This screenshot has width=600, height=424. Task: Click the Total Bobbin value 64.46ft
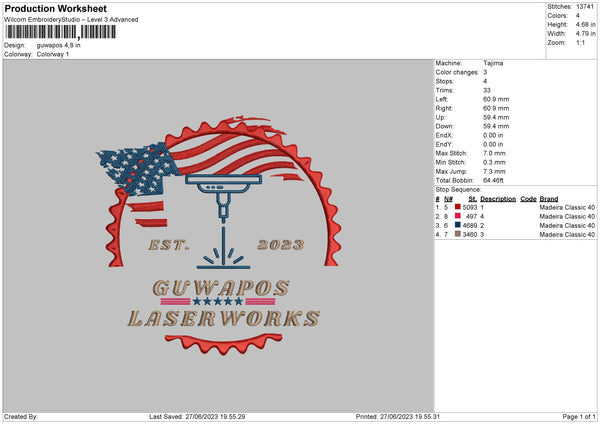pos(494,180)
